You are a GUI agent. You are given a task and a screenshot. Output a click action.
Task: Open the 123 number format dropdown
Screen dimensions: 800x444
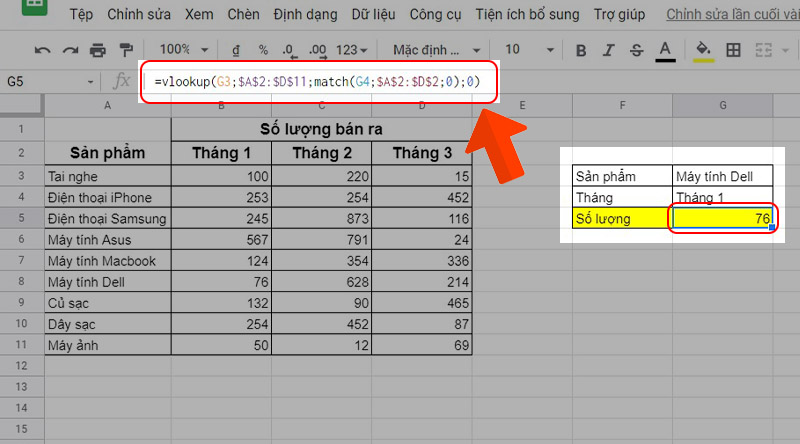pyautogui.click(x=352, y=50)
